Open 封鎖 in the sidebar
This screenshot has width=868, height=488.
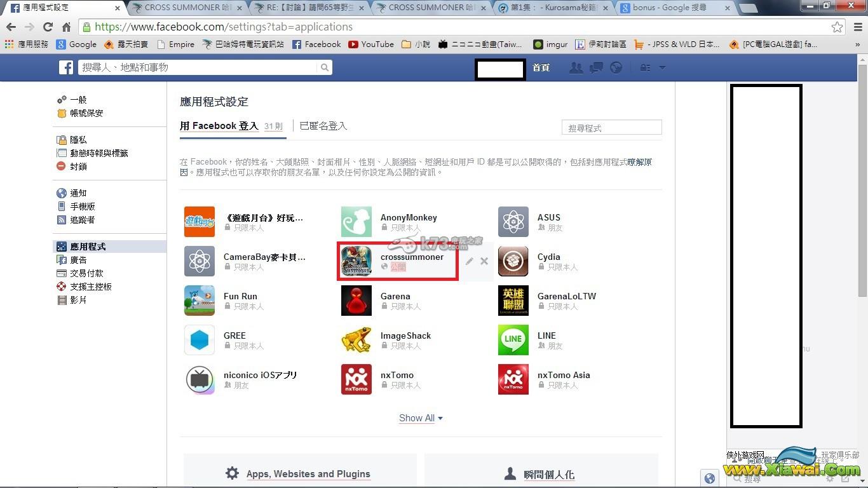[x=78, y=166]
